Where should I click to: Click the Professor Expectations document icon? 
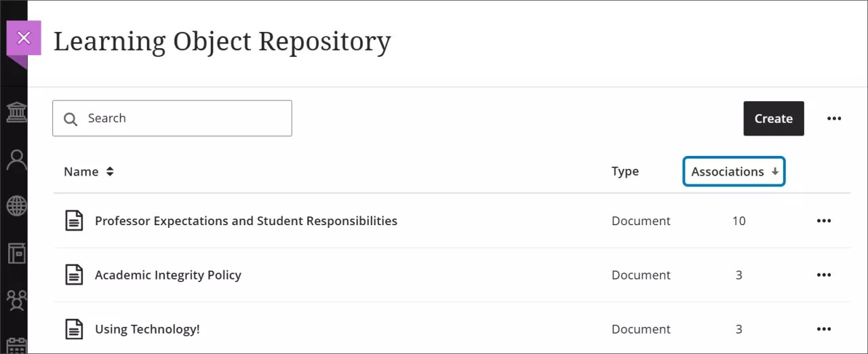[74, 220]
